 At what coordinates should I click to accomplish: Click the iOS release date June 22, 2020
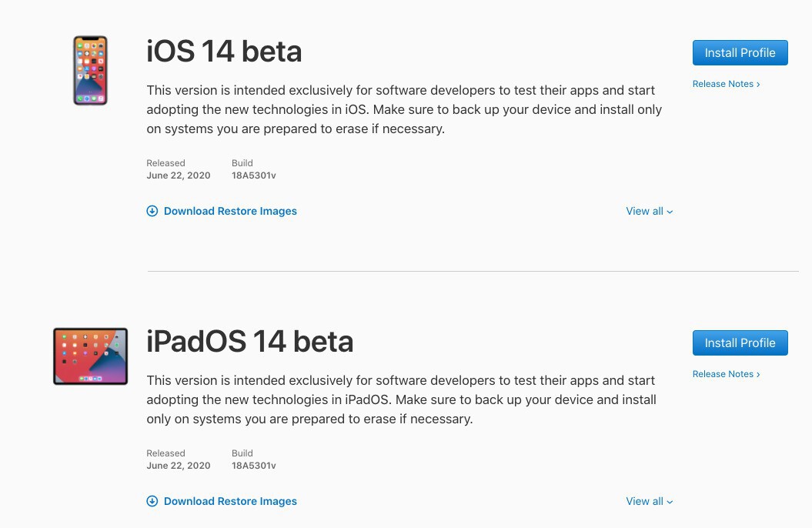(178, 175)
